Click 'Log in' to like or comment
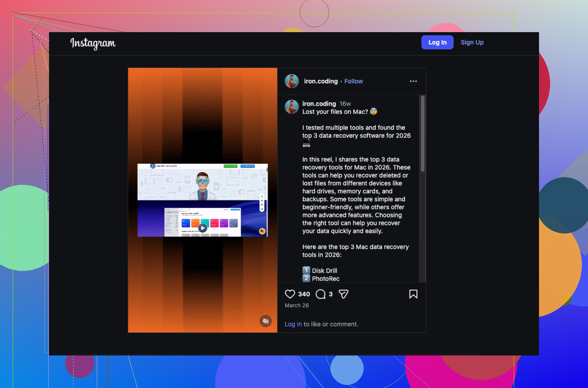Screen dimensions: 588x388 tap(293, 324)
